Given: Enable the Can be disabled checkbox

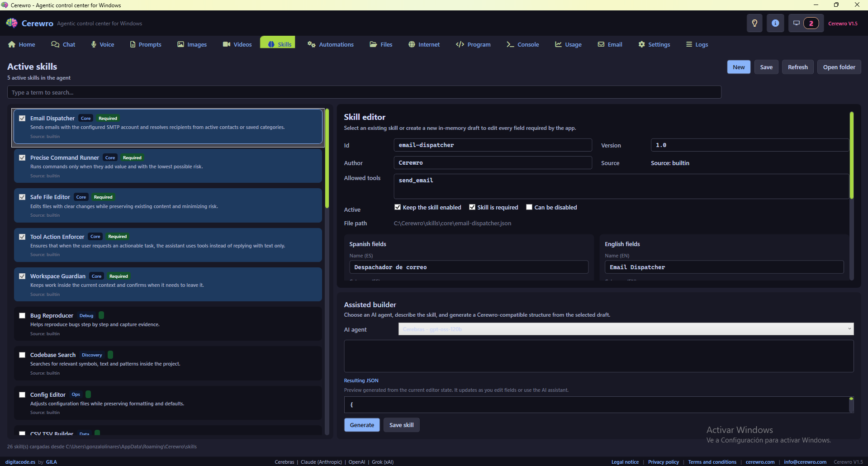Looking at the screenshot, I should click(x=529, y=207).
